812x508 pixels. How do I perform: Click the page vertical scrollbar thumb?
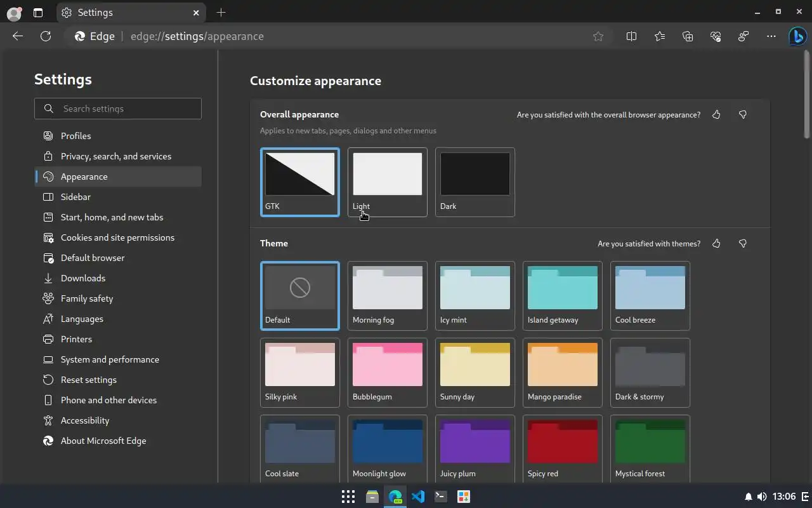[x=807, y=94]
